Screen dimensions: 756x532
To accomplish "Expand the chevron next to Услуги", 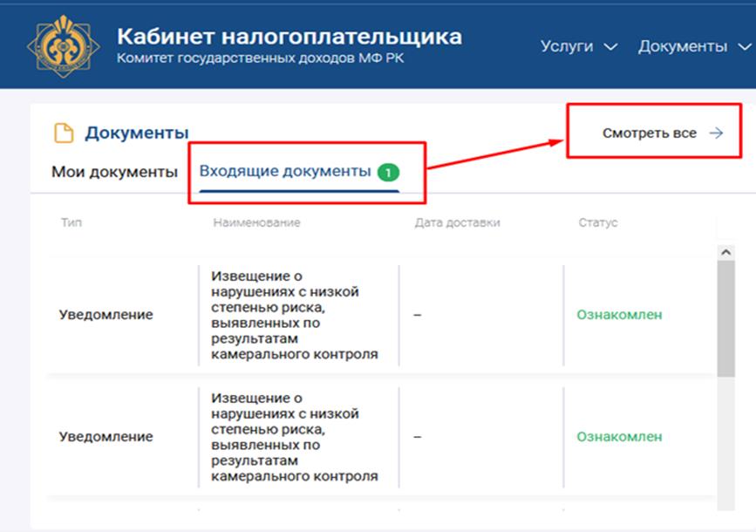I will click(610, 47).
